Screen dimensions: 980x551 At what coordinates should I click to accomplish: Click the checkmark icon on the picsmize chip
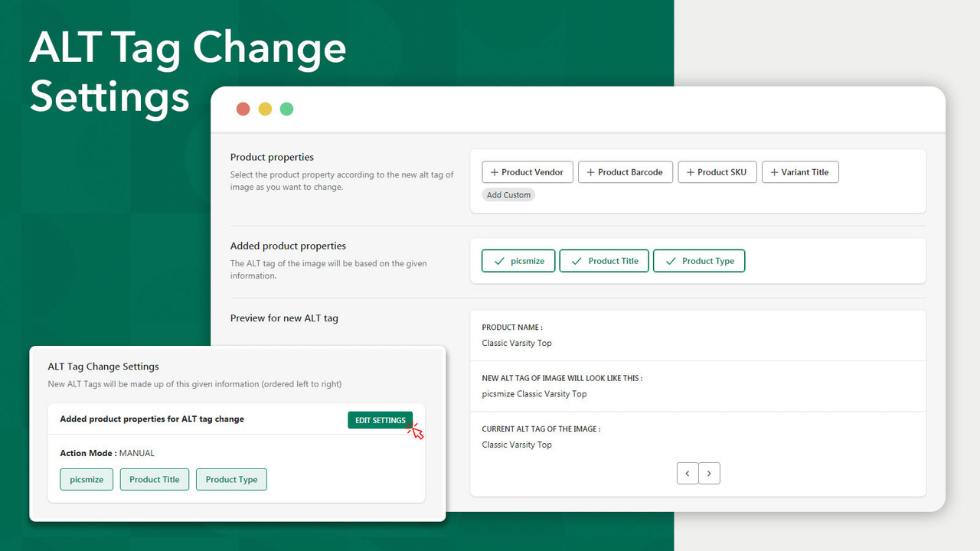click(x=498, y=260)
